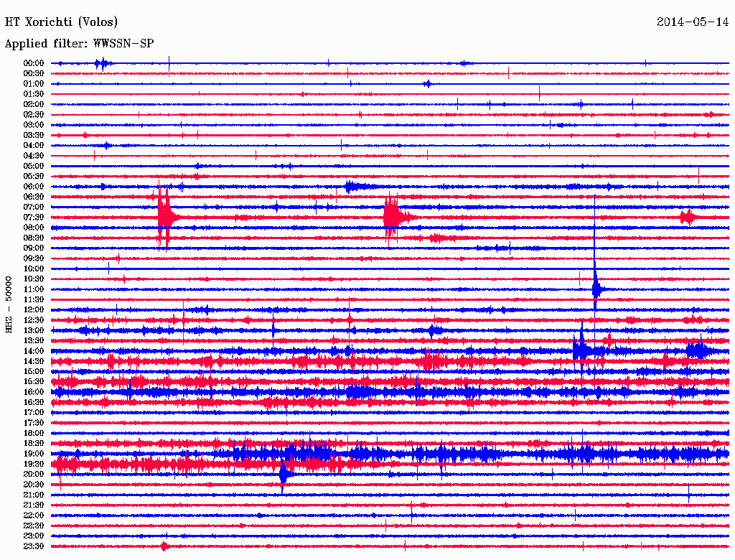735x560 pixels.
Task: Select the 23:00 time label
Action: [33, 536]
